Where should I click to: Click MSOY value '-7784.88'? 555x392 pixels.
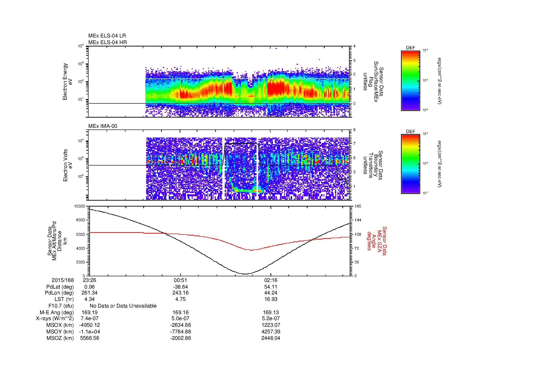[180, 332]
